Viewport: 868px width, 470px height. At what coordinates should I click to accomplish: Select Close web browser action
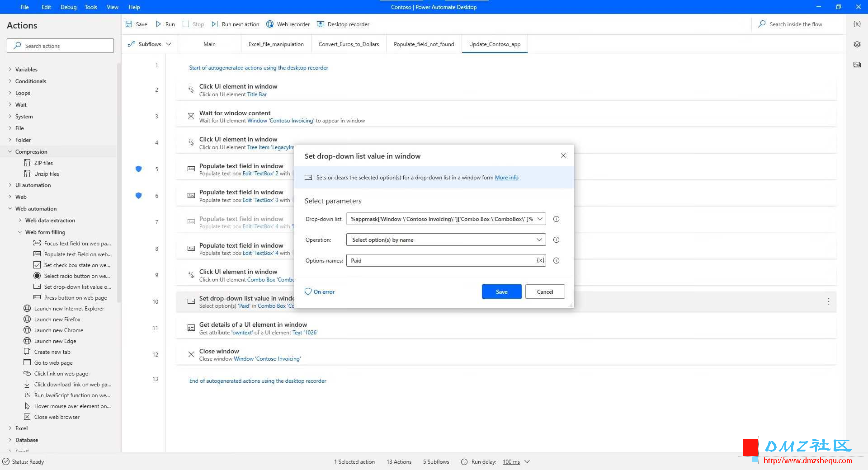[x=57, y=417]
